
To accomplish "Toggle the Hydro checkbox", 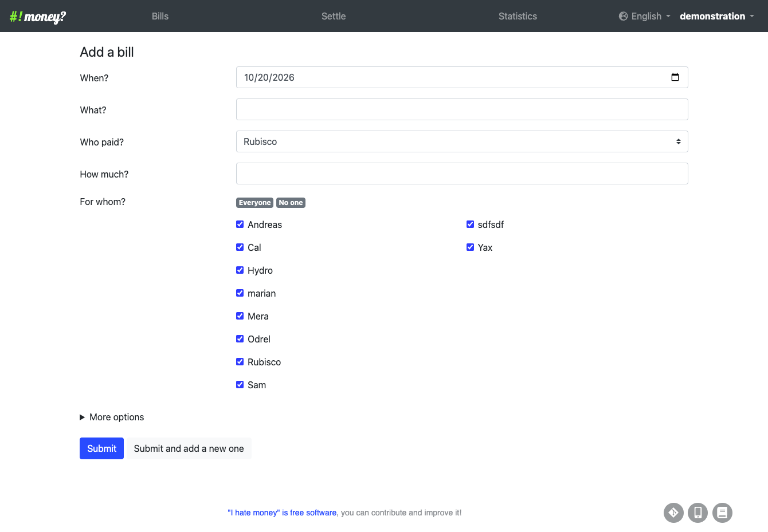I will click(240, 270).
